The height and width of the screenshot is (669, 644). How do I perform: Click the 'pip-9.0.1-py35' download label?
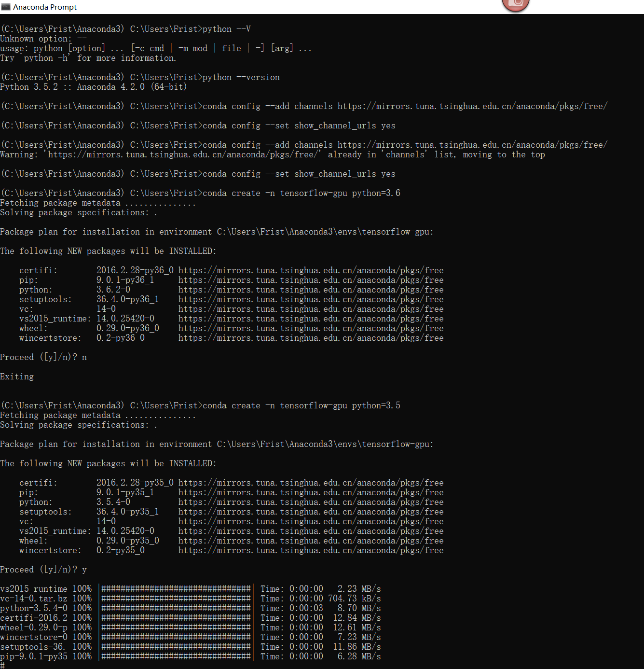(x=34, y=656)
